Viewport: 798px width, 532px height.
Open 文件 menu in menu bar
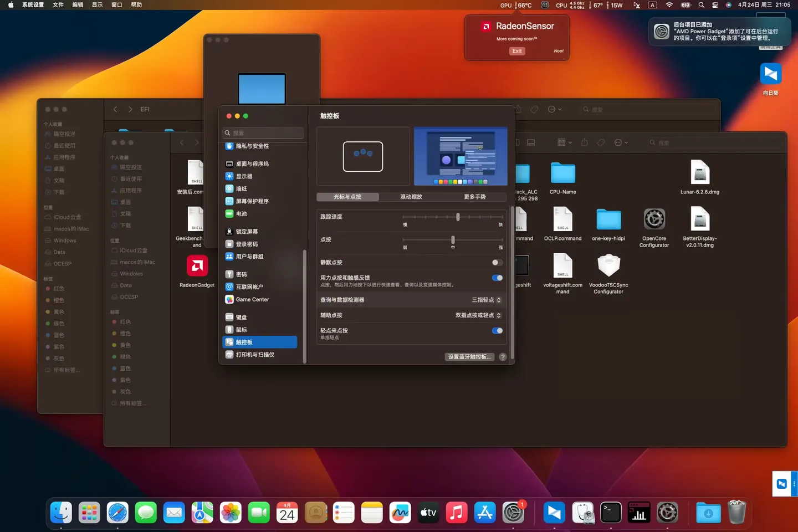58,5
